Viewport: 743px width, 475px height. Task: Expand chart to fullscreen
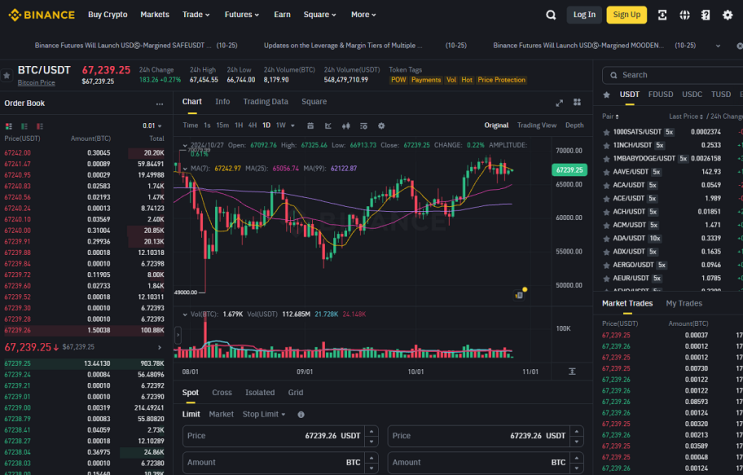coord(559,103)
